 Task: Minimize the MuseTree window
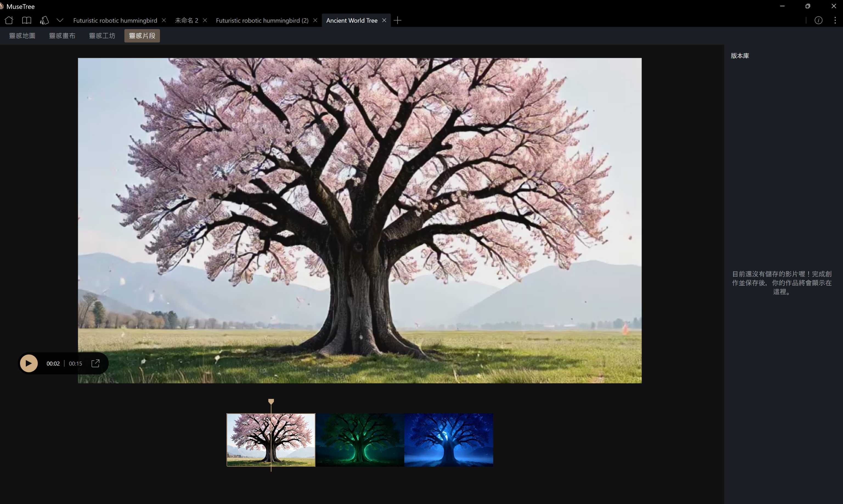pos(782,6)
